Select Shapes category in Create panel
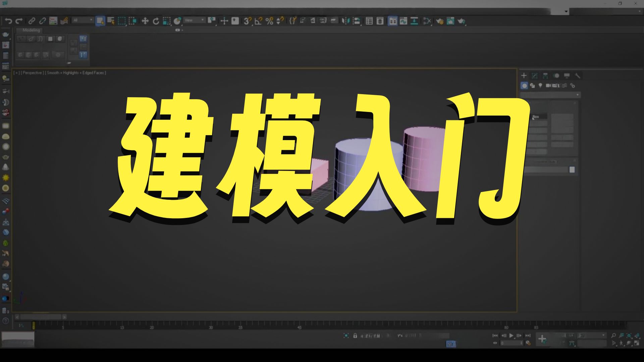The image size is (644, 362). (x=532, y=86)
